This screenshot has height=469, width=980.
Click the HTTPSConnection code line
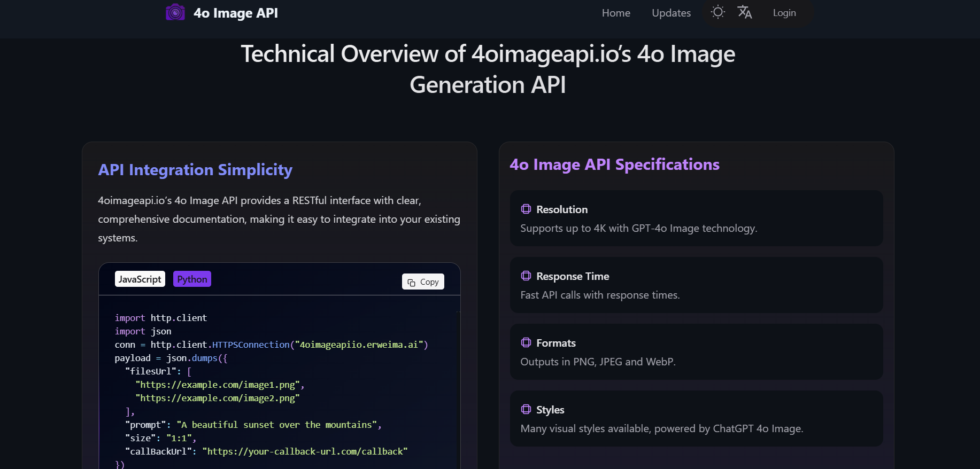(x=272, y=345)
